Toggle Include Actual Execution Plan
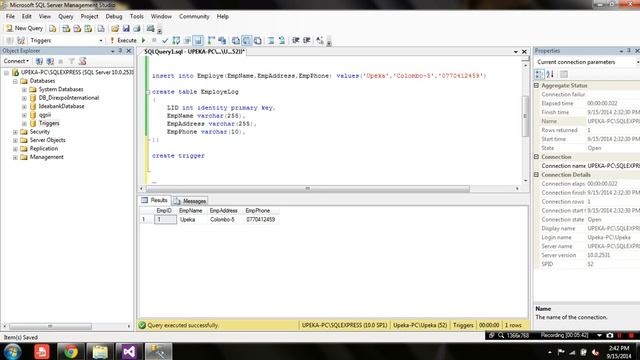The width and height of the screenshot is (640, 360). [211, 40]
